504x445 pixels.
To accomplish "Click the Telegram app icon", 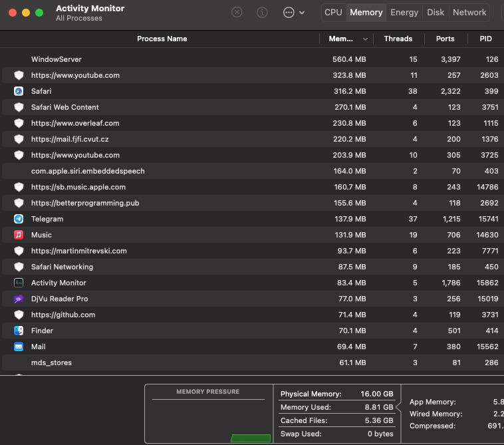I will [19, 219].
